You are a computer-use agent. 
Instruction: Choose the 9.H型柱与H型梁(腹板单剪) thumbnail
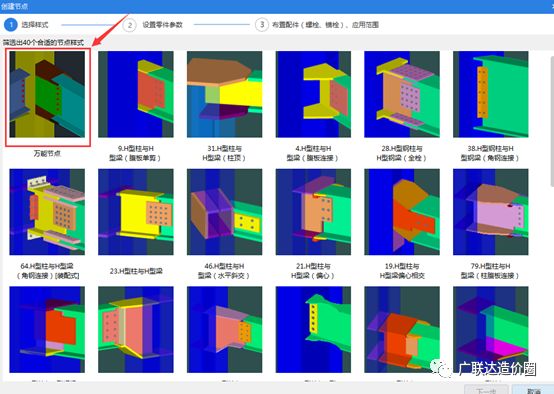click(136, 94)
